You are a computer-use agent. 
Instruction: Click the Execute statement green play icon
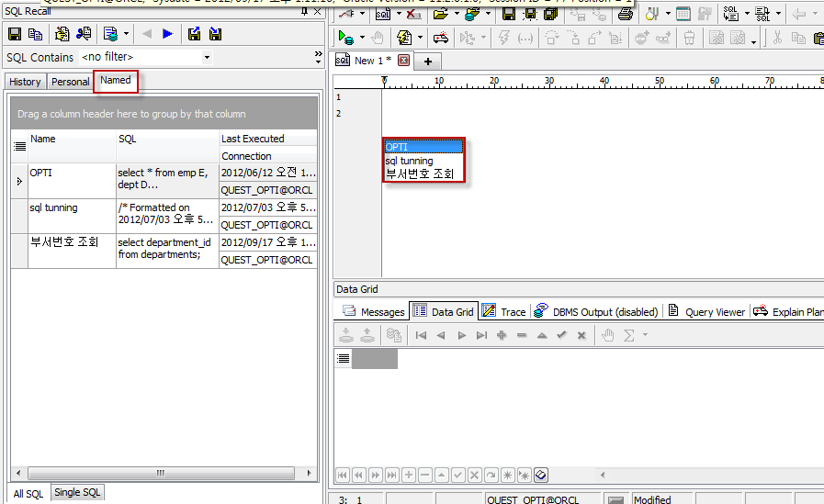coord(345,38)
